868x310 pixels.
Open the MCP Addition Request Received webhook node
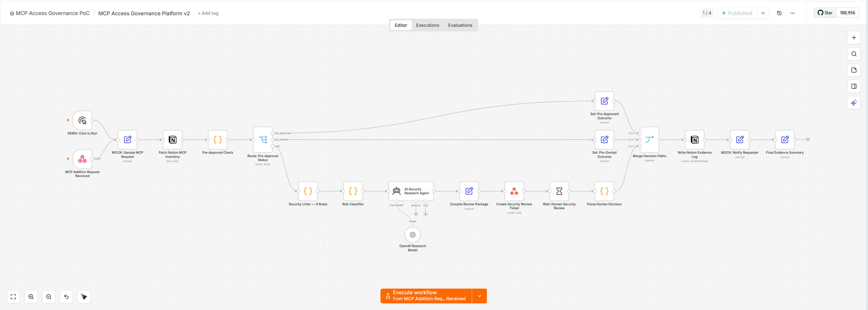[82, 159]
